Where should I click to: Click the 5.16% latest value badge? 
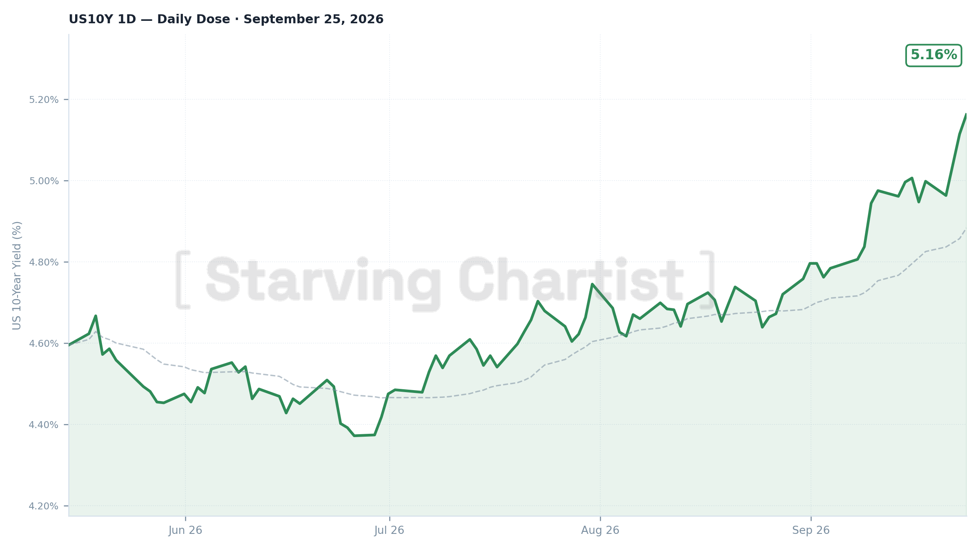point(933,55)
